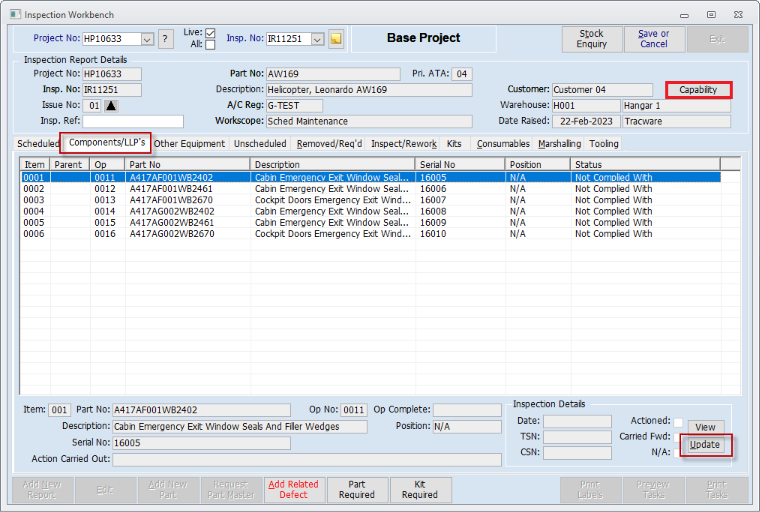Click the Stock Enquiry button

click(591, 39)
